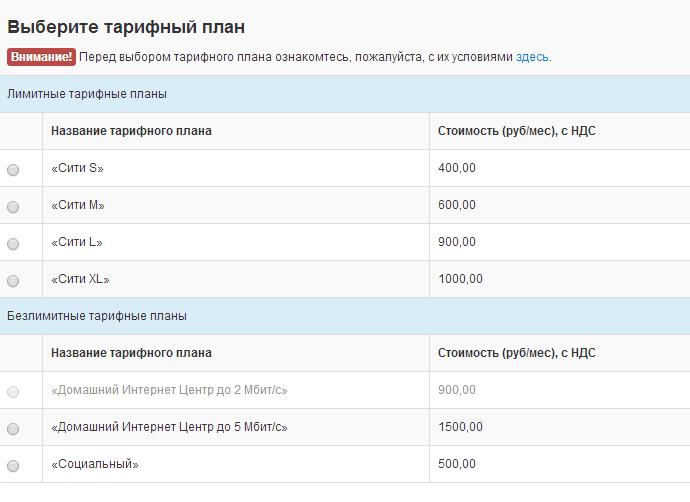Click the «Сити M» 600,00 price cell
Viewport: 690px width, 502px height.
(457, 206)
